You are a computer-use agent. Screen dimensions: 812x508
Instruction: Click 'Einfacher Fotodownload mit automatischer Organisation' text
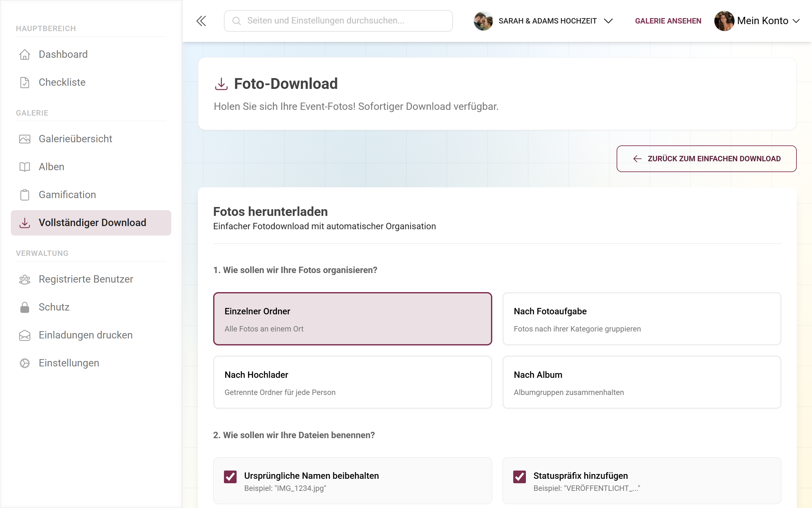point(324,226)
